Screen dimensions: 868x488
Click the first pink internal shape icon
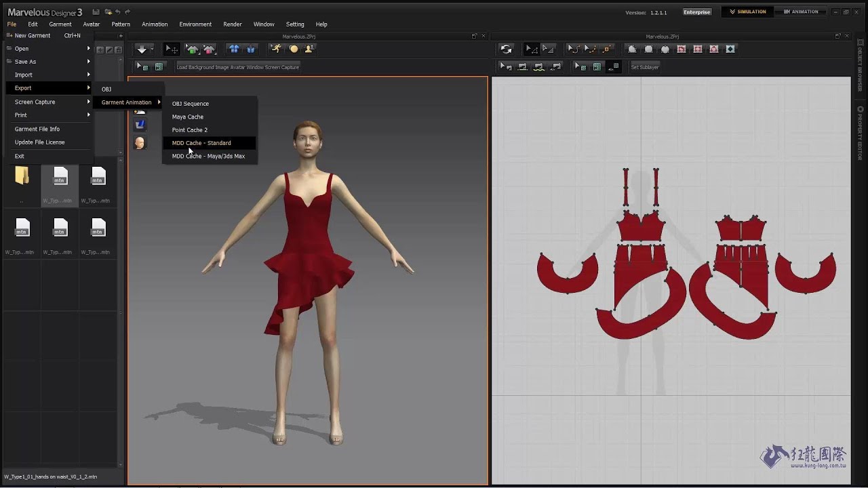point(682,49)
